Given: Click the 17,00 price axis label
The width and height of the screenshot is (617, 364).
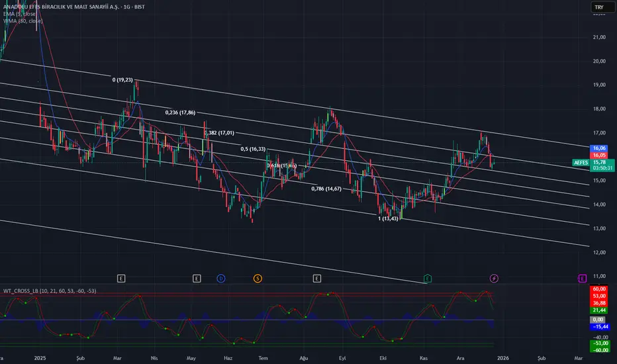Looking at the screenshot, I should point(599,132).
